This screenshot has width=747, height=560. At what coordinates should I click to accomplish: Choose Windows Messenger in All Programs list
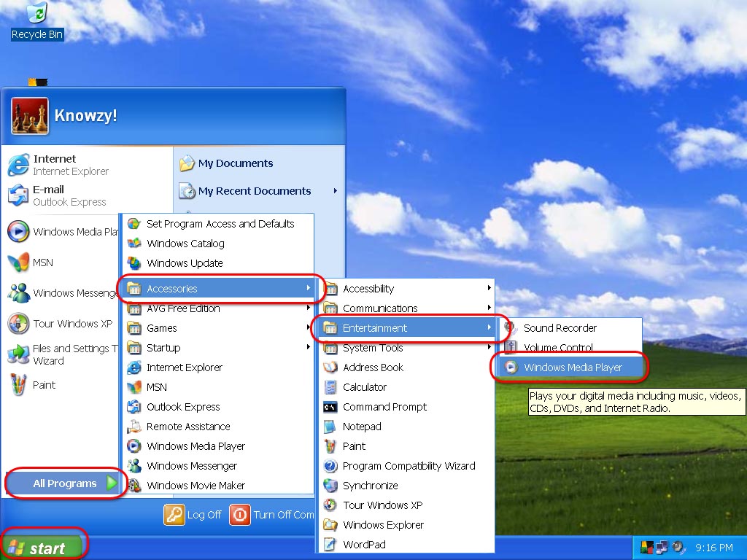pos(218,466)
